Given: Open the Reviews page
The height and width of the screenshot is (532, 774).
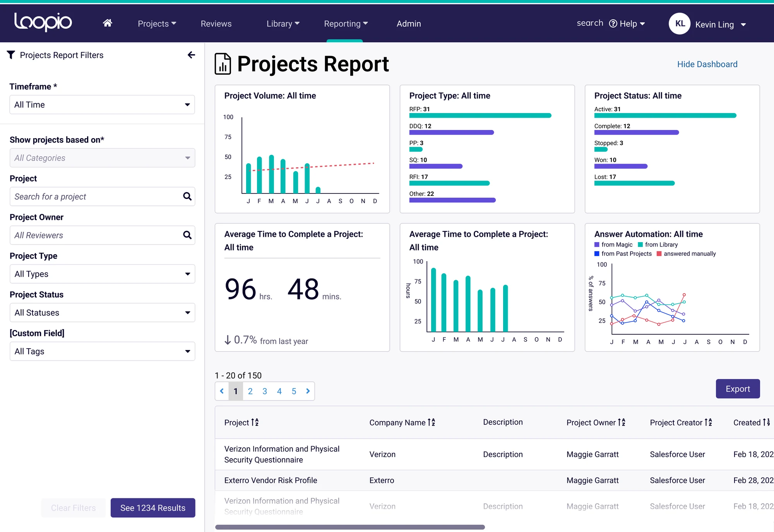Looking at the screenshot, I should tap(216, 24).
